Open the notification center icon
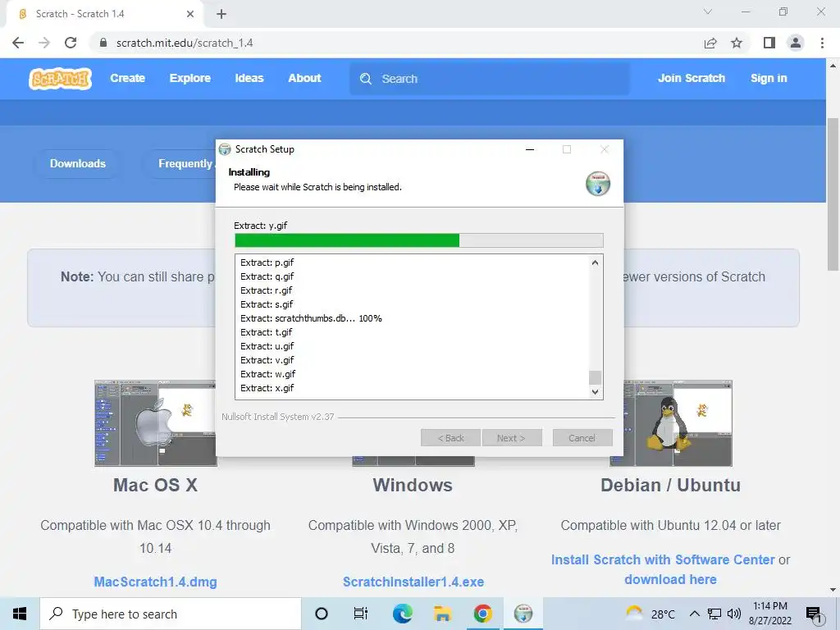840x630 pixels. click(x=814, y=614)
